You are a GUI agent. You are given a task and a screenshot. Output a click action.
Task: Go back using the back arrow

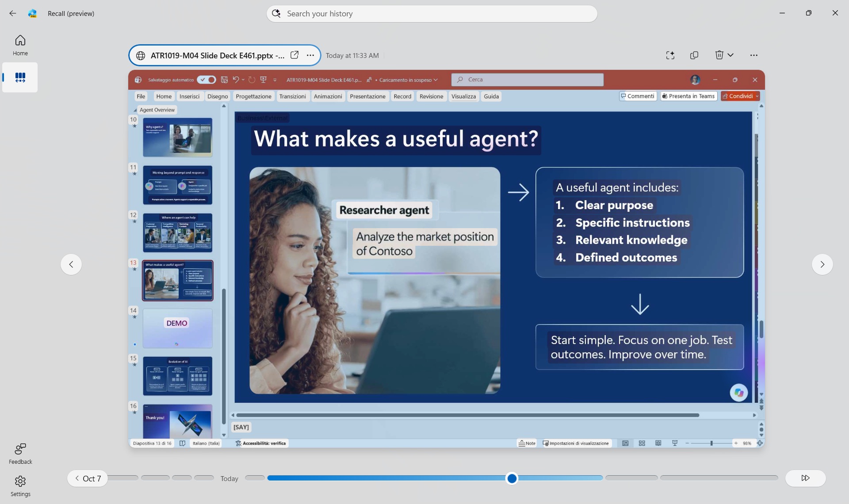(x=12, y=13)
